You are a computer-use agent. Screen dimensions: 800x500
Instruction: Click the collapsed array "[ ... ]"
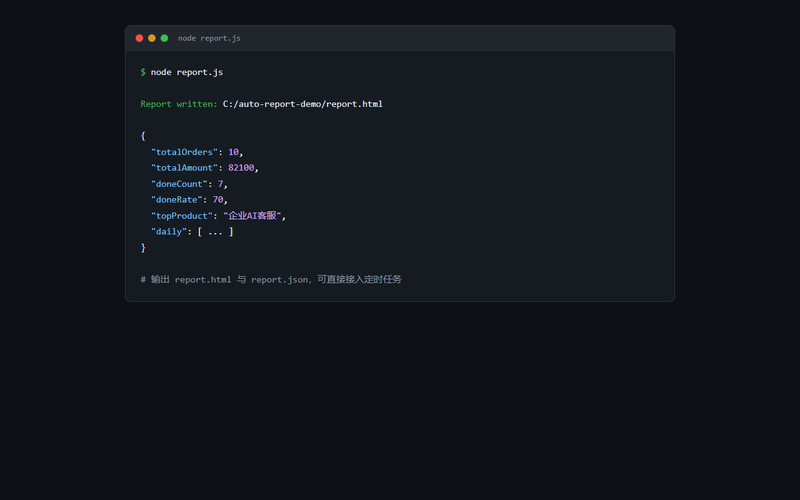click(215, 232)
